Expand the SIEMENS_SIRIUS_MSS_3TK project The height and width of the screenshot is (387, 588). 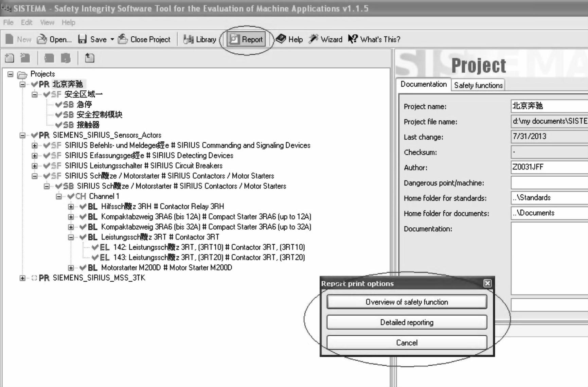(x=22, y=278)
